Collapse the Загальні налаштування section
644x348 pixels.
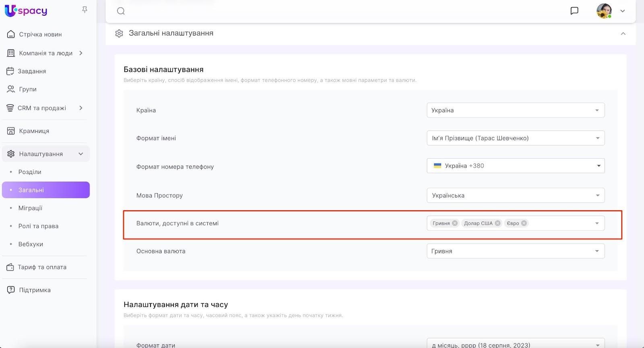pyautogui.click(x=623, y=33)
